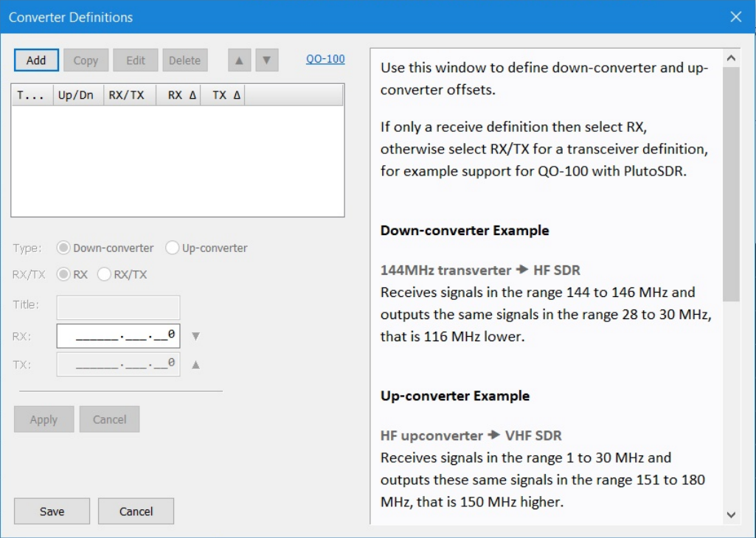Click the RX/TX column header
The width and height of the screenshot is (756, 538).
tap(127, 96)
